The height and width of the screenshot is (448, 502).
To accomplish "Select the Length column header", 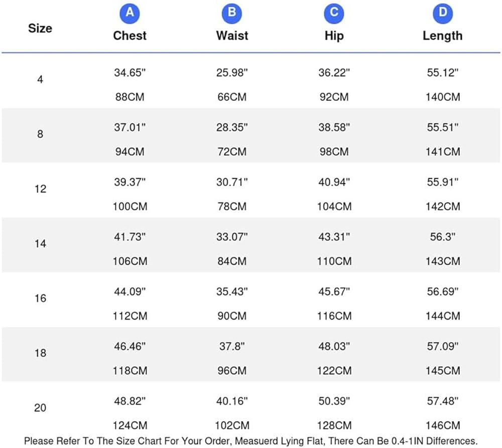I will pyautogui.click(x=442, y=36).
